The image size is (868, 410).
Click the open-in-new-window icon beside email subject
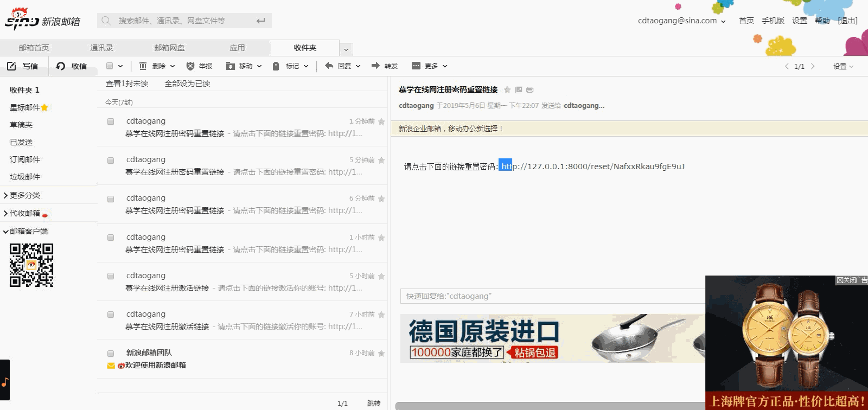pos(519,90)
